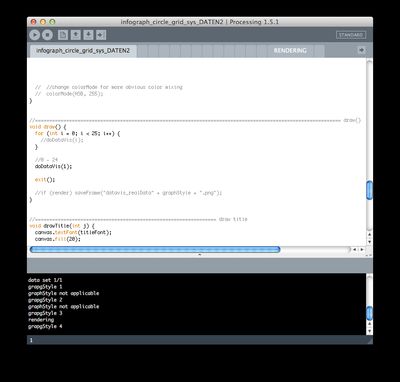
Task: Click the console scroll up arrow
Action: (369, 324)
